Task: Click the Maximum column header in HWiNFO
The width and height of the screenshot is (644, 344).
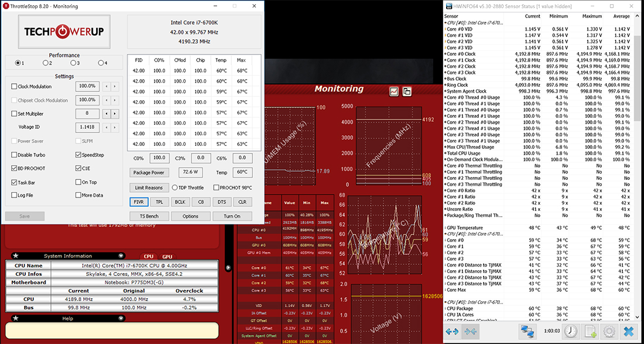Action: tap(592, 16)
